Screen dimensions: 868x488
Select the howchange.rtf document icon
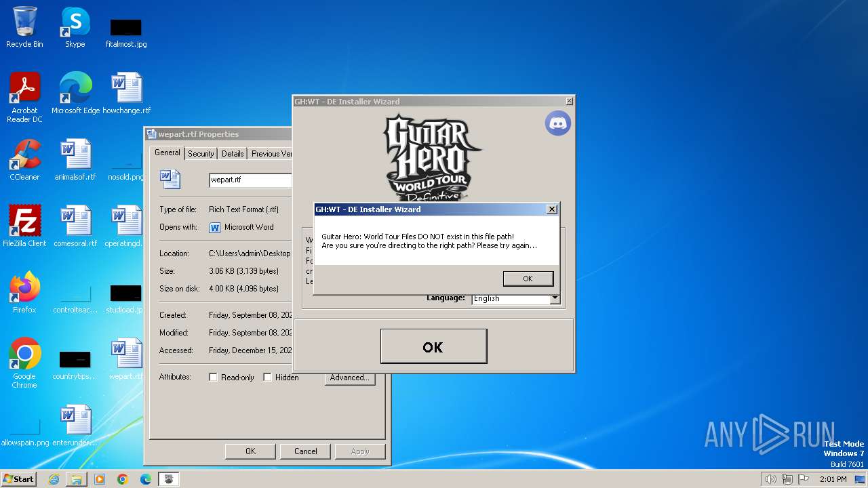point(126,93)
